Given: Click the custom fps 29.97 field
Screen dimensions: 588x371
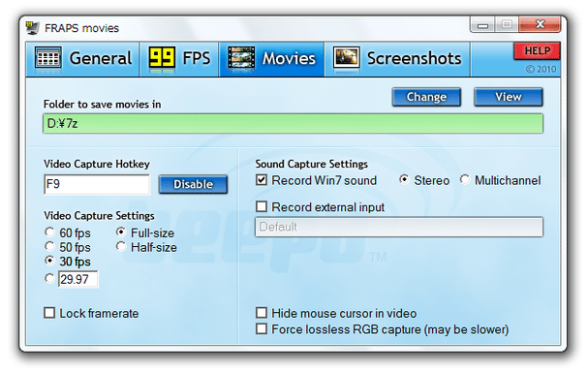Looking at the screenshot, I should pos(78,279).
